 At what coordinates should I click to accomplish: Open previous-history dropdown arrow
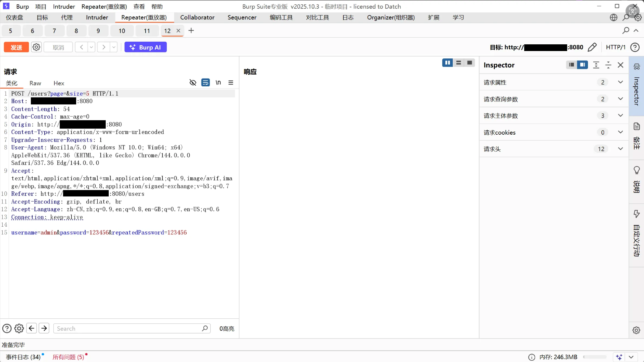[91, 47]
